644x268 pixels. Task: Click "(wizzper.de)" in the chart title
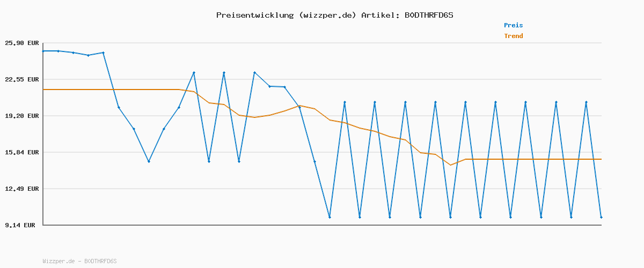[327, 15]
